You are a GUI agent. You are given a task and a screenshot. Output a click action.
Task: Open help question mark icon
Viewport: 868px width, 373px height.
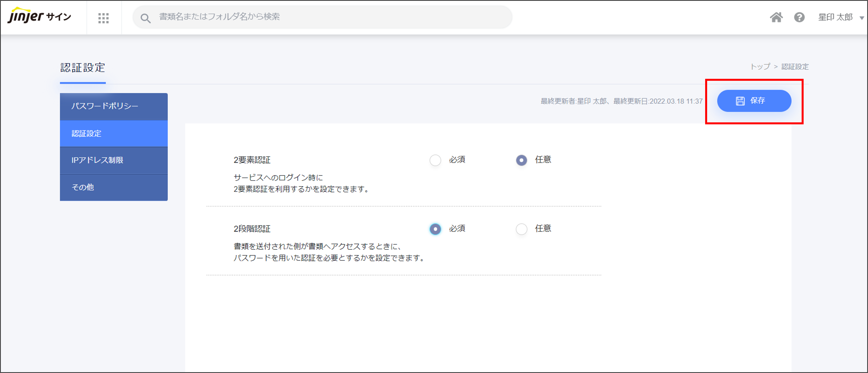coord(799,17)
